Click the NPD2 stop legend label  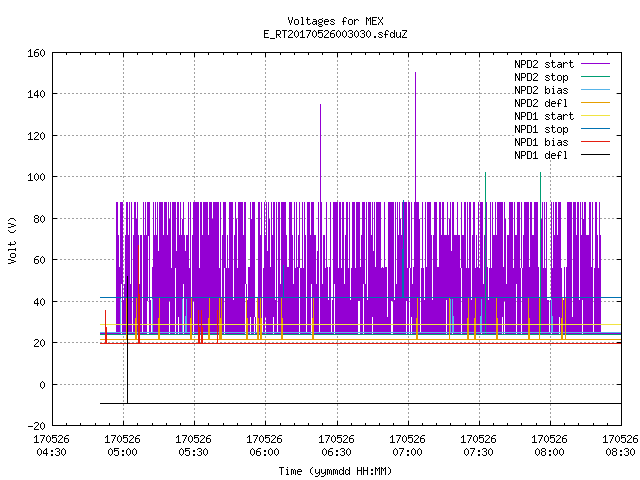[541, 77]
